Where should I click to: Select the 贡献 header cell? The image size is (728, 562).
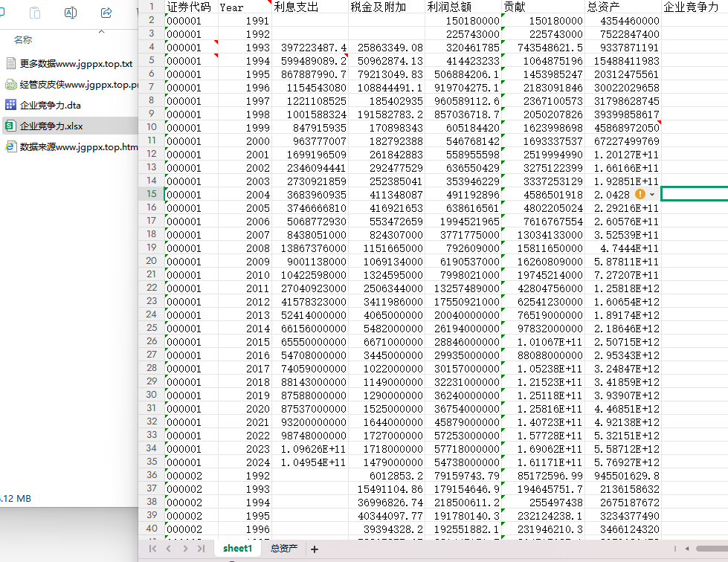coord(544,7)
